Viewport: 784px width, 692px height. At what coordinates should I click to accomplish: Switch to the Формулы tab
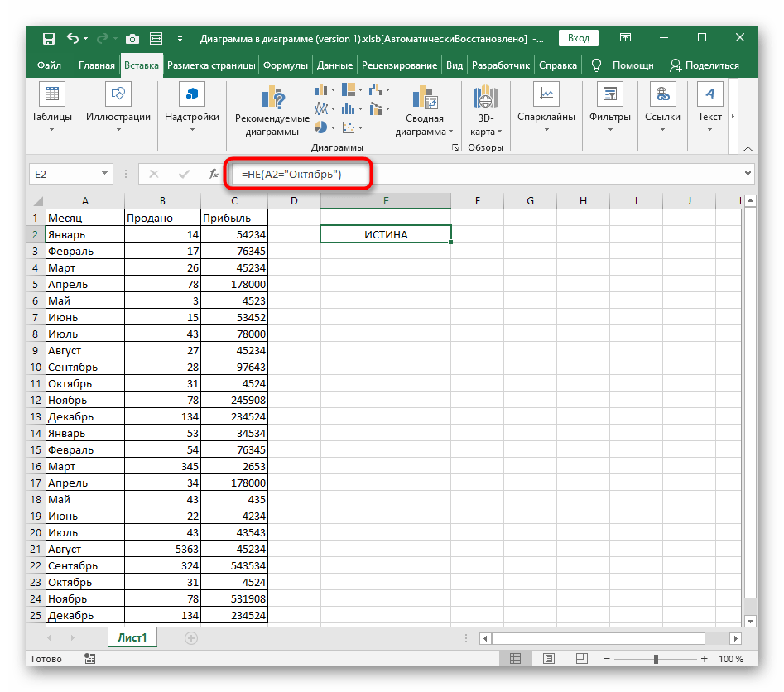point(286,65)
